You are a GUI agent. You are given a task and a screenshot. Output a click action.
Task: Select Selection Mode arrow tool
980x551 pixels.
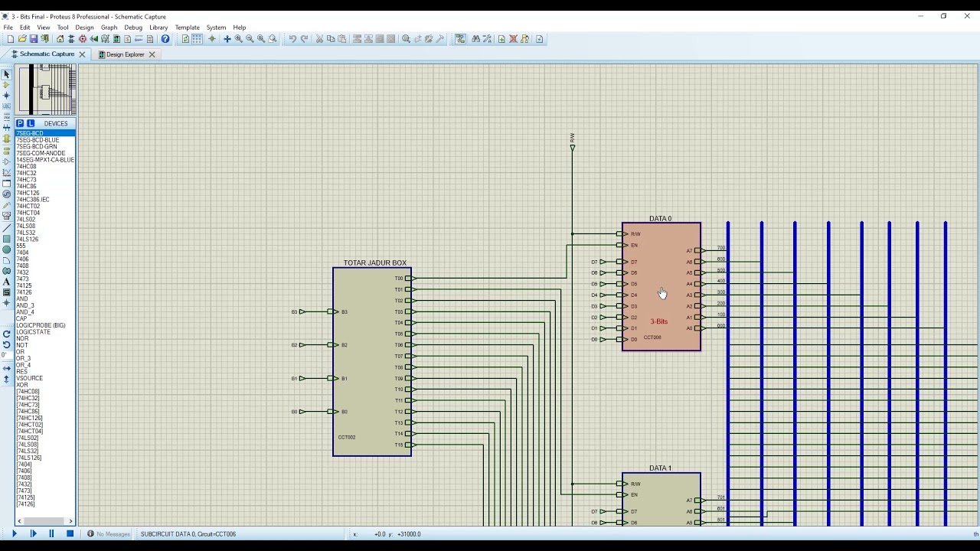click(7, 73)
